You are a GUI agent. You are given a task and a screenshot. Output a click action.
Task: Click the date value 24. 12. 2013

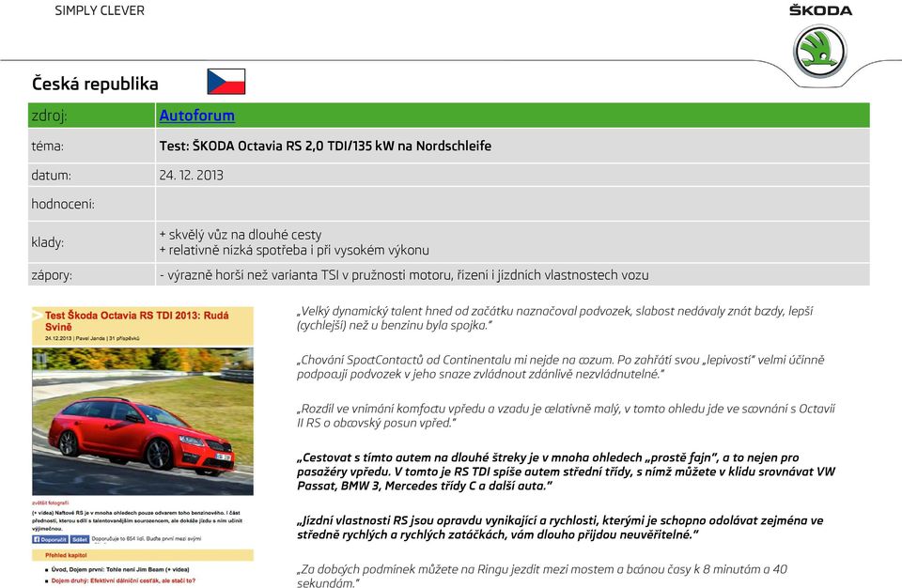point(191,175)
